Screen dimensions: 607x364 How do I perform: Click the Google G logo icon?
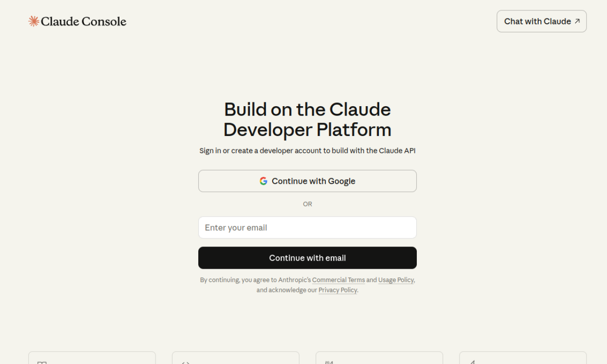(x=264, y=181)
